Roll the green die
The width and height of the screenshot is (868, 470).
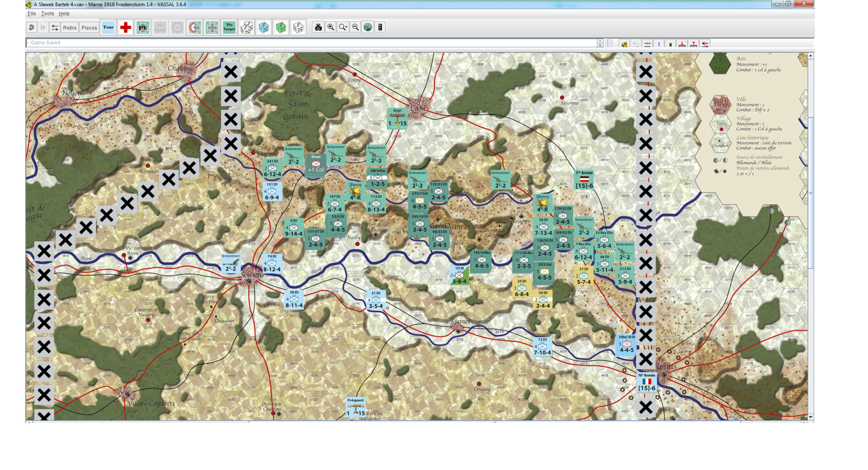(281, 28)
